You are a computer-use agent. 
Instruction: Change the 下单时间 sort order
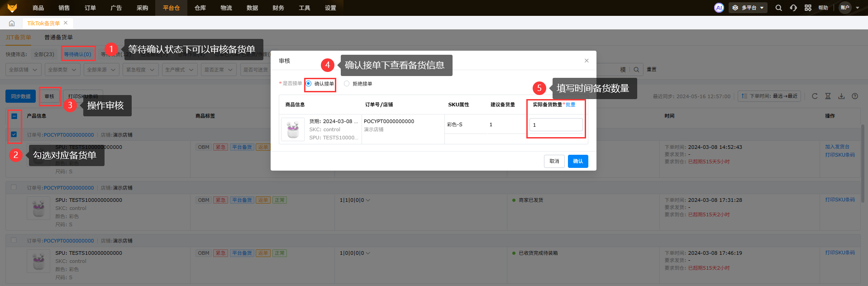pos(769,96)
